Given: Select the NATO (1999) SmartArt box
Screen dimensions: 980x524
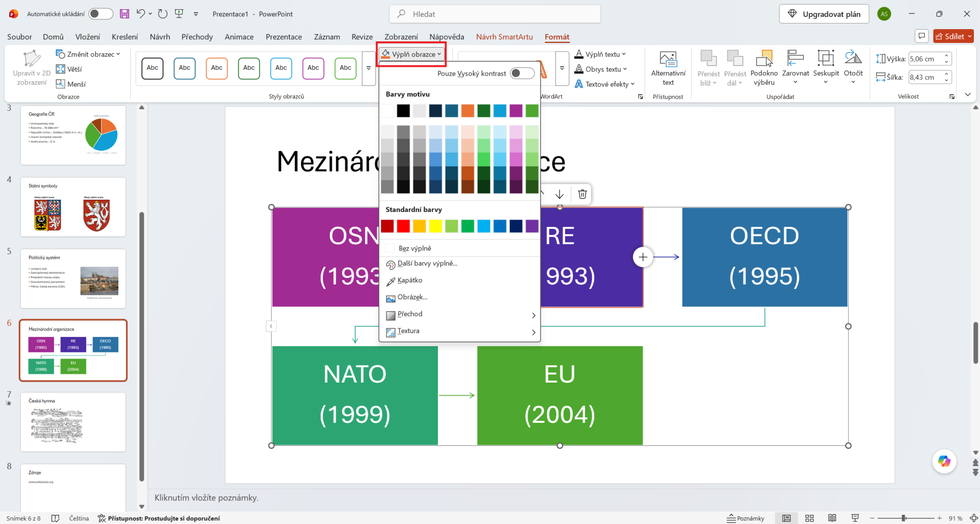Looking at the screenshot, I should point(355,395).
